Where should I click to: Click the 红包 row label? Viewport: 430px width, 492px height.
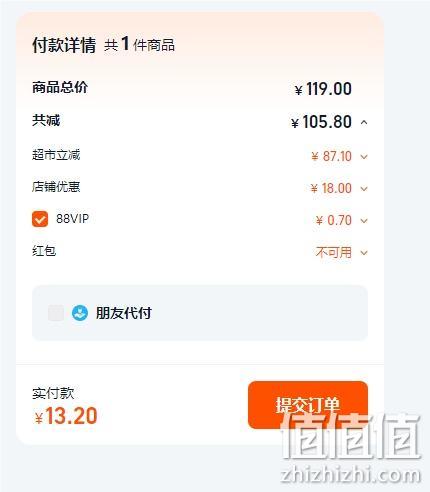[44, 251]
